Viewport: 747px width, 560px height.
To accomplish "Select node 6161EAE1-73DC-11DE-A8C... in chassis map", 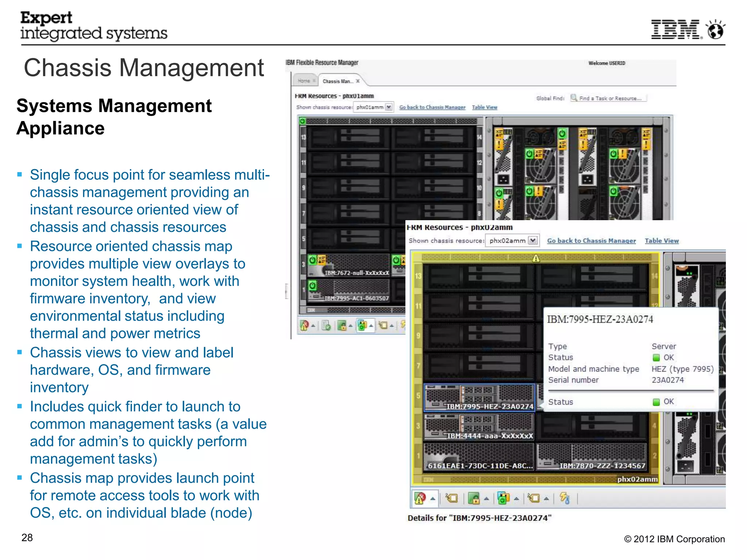I will click(x=479, y=457).
